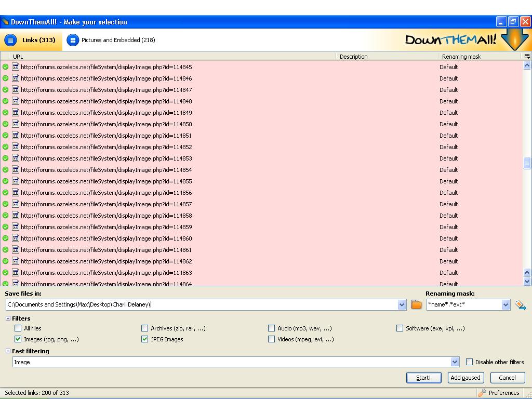The image size is (532, 399).
Task: Switch to Pictures and Embedded tab
Action: [x=111, y=40]
